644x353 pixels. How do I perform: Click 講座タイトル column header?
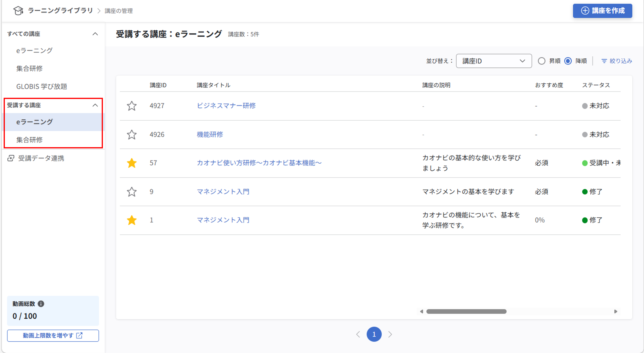pyautogui.click(x=214, y=85)
